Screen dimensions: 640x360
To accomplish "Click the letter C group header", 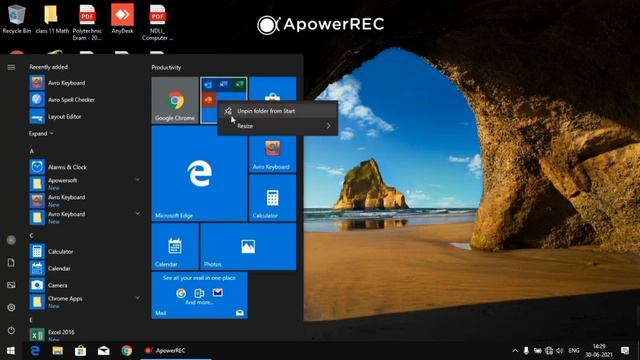I will pos(31,236).
